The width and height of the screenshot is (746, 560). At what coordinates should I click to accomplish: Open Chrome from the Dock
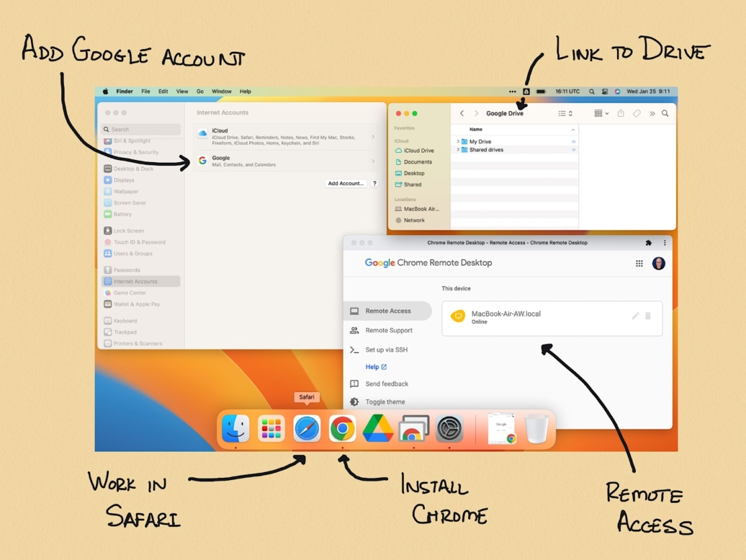(x=342, y=429)
